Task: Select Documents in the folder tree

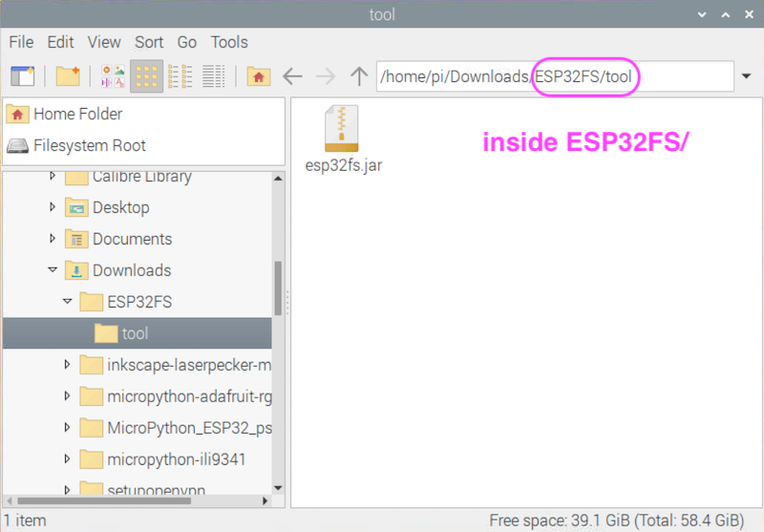Action: pyautogui.click(x=132, y=239)
